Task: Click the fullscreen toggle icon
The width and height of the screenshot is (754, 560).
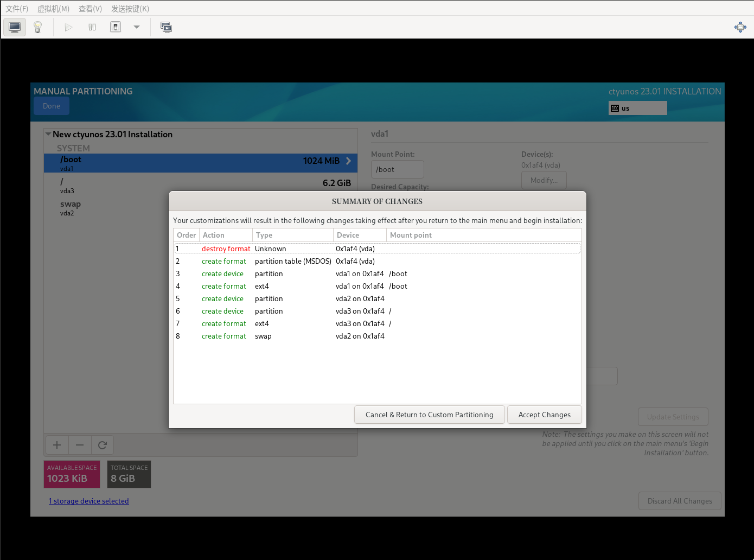Action: tap(740, 27)
